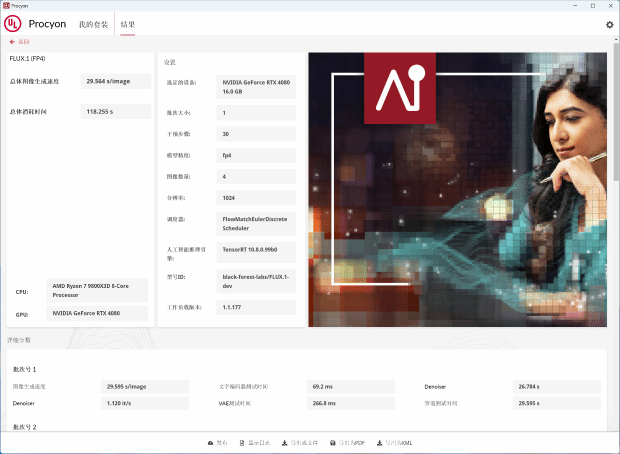Image resolution: width=620 pixels, height=454 pixels.
Task: Click the 29.564 s/image value
Action: point(116,81)
